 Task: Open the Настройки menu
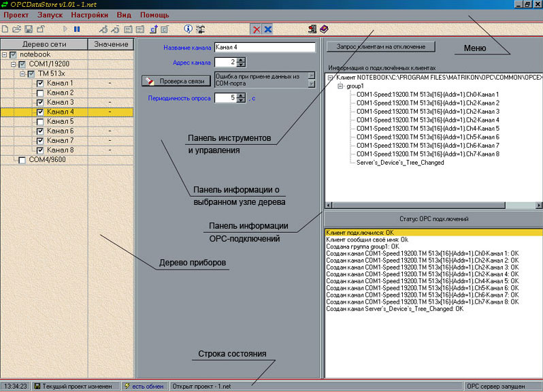(x=90, y=15)
